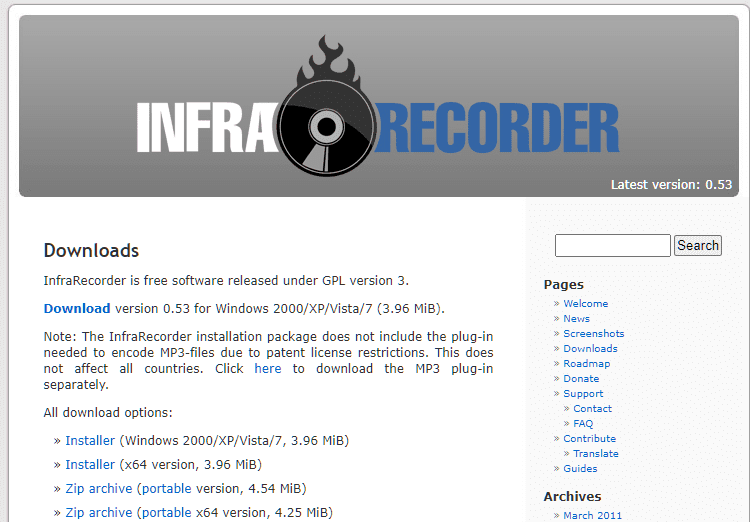
Task: Go to the Welcome page
Action: (x=585, y=304)
